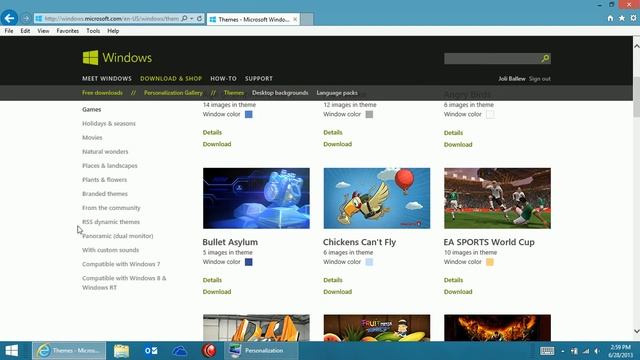This screenshot has width=640, height=360.
Task: Select the RSS dynamic themes category
Action: 111,222
